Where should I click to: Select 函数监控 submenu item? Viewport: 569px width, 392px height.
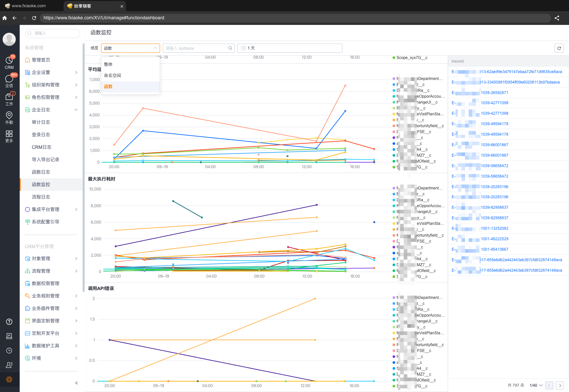tap(51, 185)
